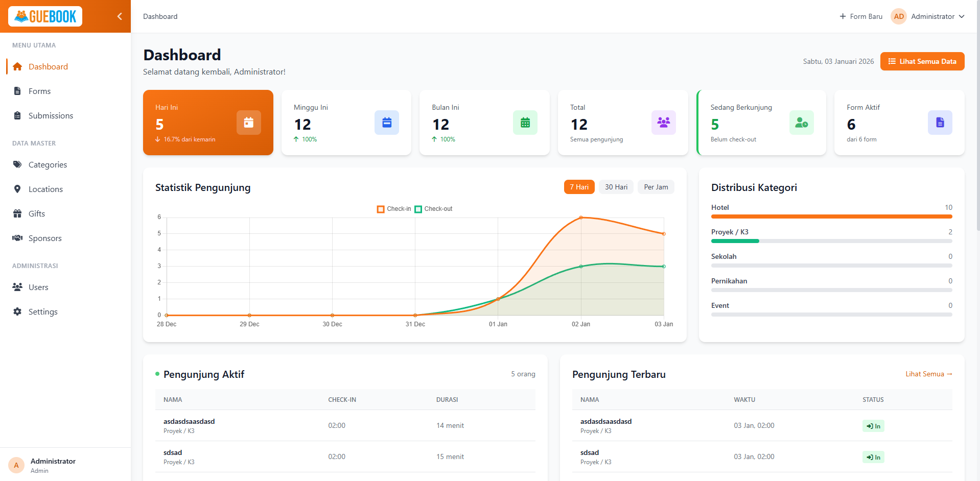Viewport: 980px width, 481px height.
Task: Switch the statistics chart to 30 Hari
Action: (x=616, y=187)
